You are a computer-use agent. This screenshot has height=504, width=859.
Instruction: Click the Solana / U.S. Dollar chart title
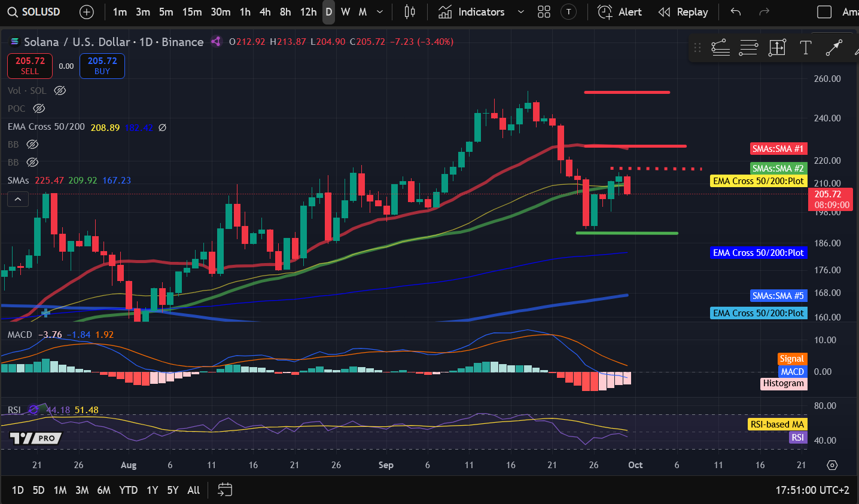coord(77,42)
